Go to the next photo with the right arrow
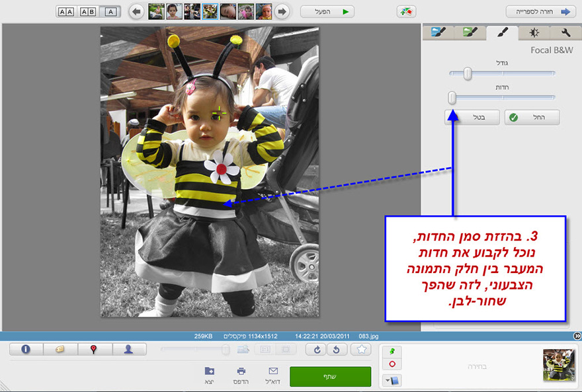The image size is (582, 392). pyautogui.click(x=281, y=10)
